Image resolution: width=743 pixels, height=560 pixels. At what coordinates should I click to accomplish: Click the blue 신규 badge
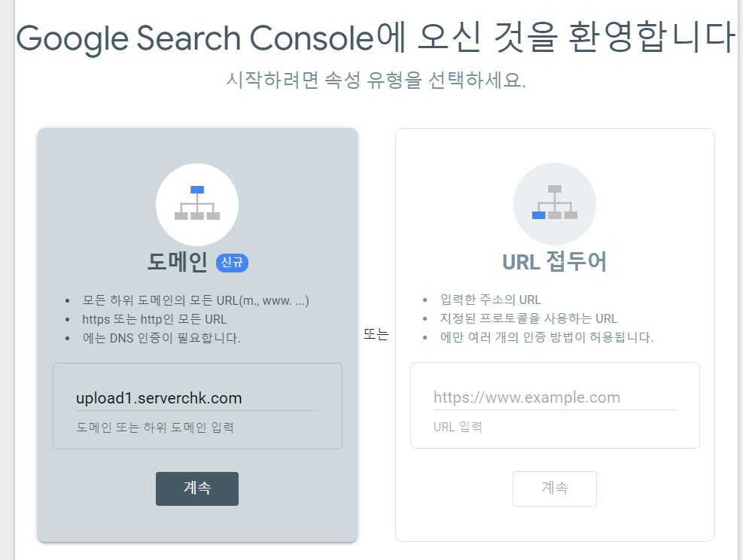(232, 263)
